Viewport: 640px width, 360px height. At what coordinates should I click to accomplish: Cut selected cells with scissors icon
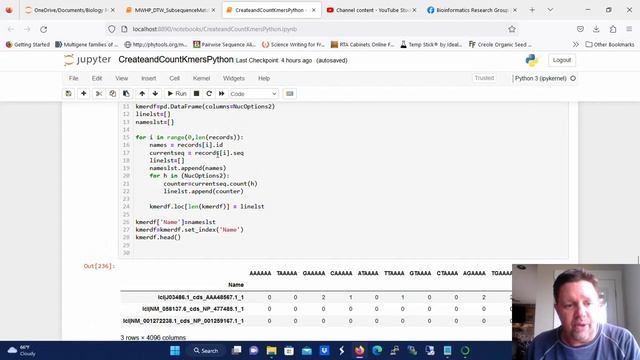[99, 93]
